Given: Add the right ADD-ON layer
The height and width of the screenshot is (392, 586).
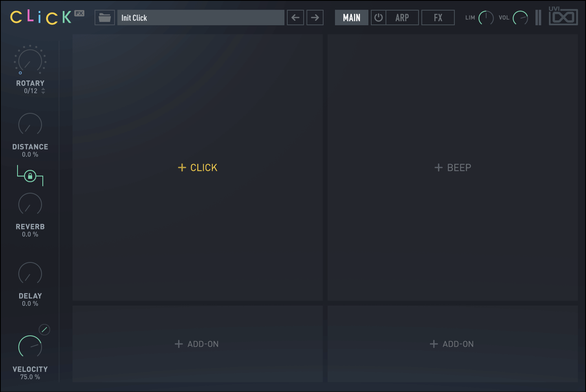Looking at the screenshot, I should (453, 344).
